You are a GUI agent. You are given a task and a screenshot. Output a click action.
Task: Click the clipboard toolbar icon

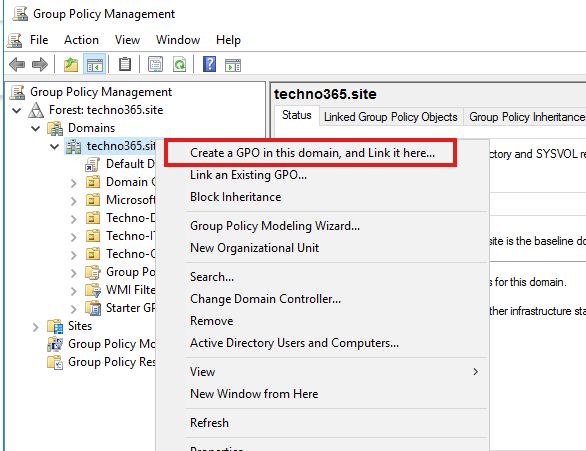(125, 64)
